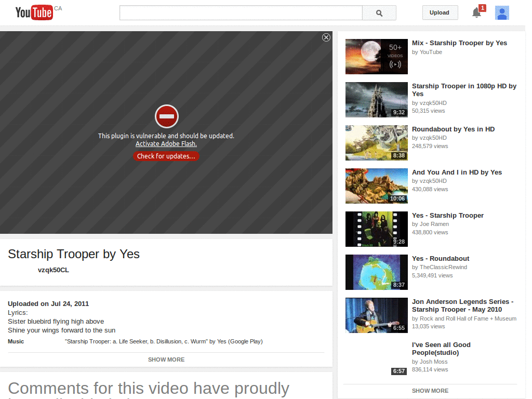
Task: Open And You And I thumbnail
Action: click(377, 186)
